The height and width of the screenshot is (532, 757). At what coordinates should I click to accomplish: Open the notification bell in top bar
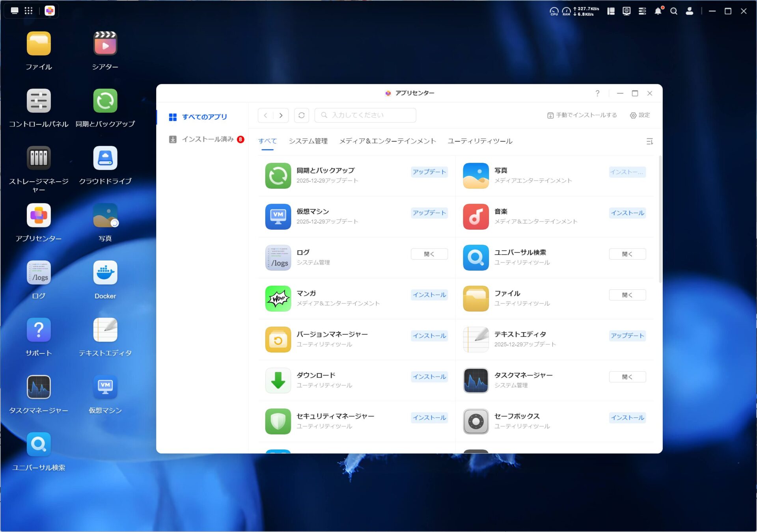(658, 11)
